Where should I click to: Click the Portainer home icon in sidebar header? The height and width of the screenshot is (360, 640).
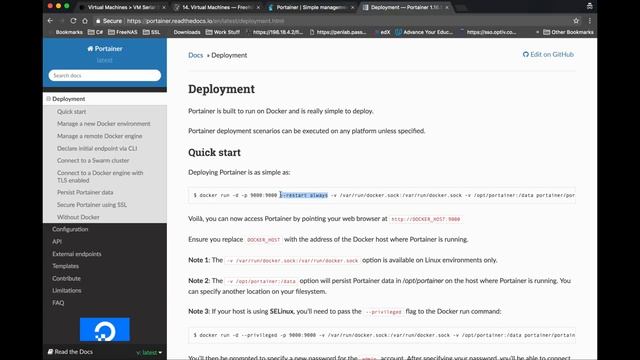(x=90, y=49)
